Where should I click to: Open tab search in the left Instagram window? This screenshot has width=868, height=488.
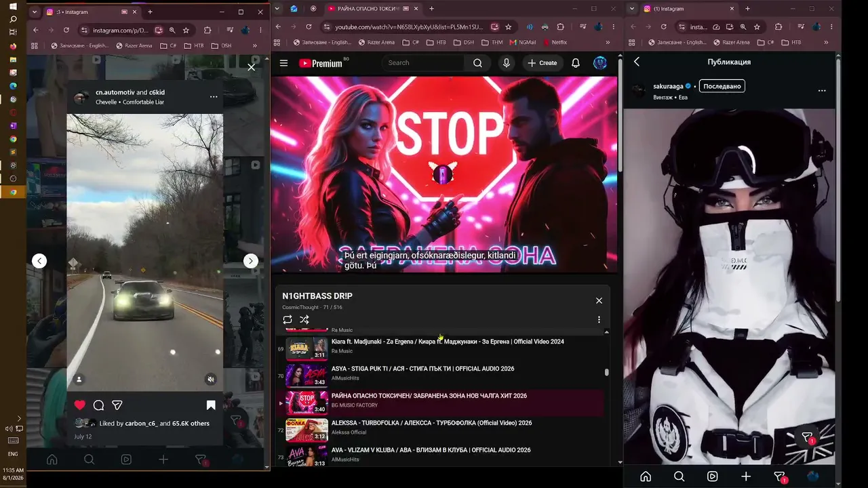click(35, 12)
